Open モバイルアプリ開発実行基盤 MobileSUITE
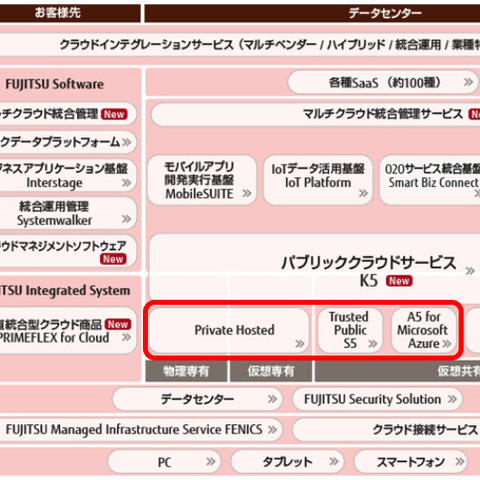 [202, 180]
